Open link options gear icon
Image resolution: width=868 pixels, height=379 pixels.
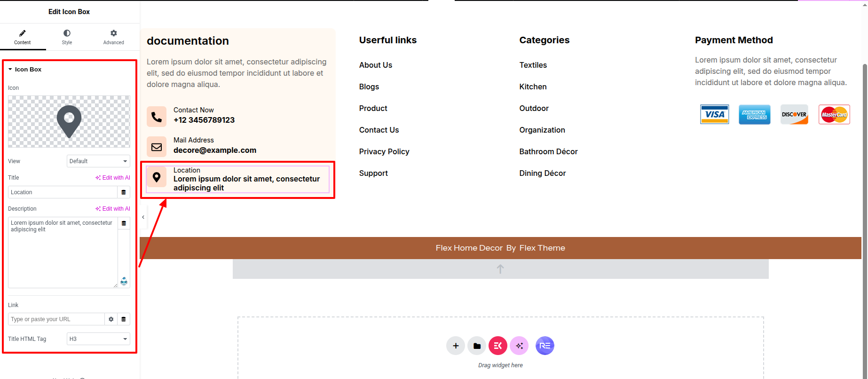click(x=111, y=319)
